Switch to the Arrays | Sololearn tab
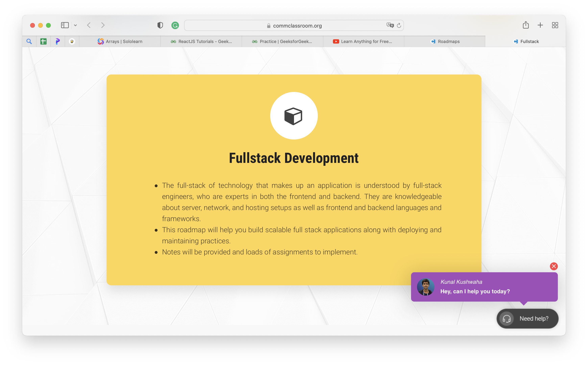The width and height of the screenshot is (588, 365). click(120, 41)
